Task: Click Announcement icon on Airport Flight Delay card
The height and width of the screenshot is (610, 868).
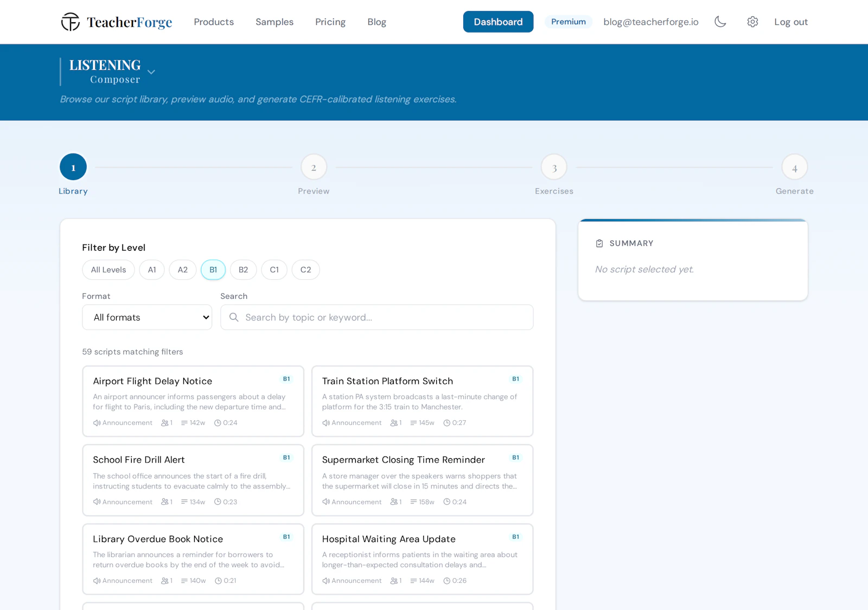Action: click(97, 423)
